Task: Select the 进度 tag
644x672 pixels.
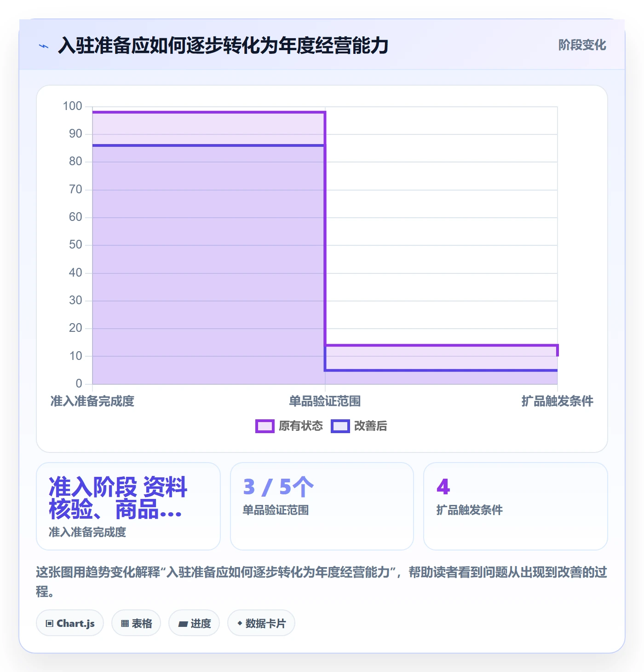Action: (x=194, y=623)
